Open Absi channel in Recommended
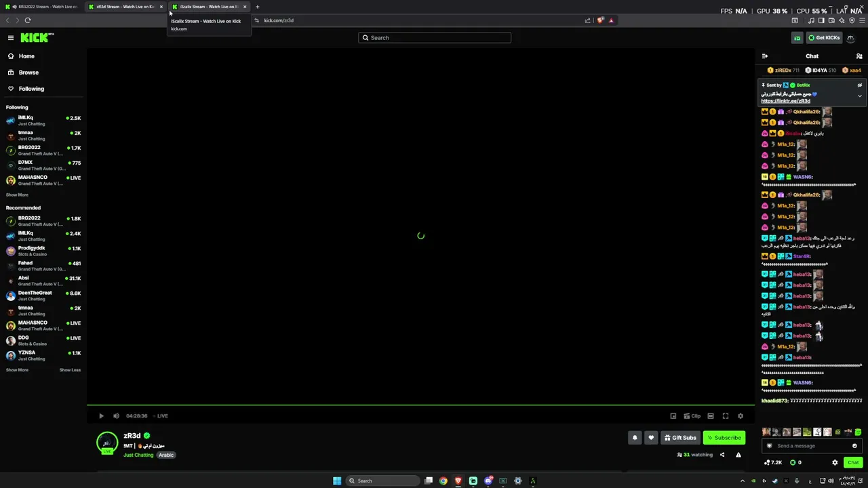 point(43,281)
